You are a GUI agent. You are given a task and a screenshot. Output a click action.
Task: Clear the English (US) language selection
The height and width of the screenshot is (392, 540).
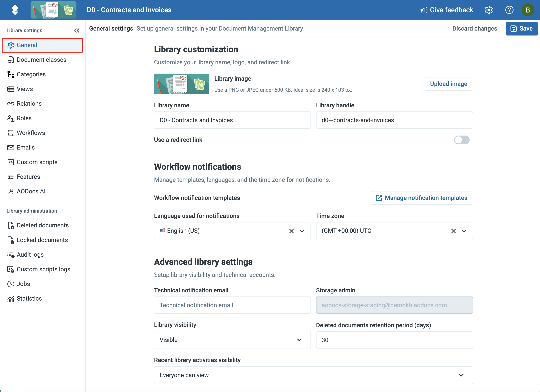coord(292,231)
